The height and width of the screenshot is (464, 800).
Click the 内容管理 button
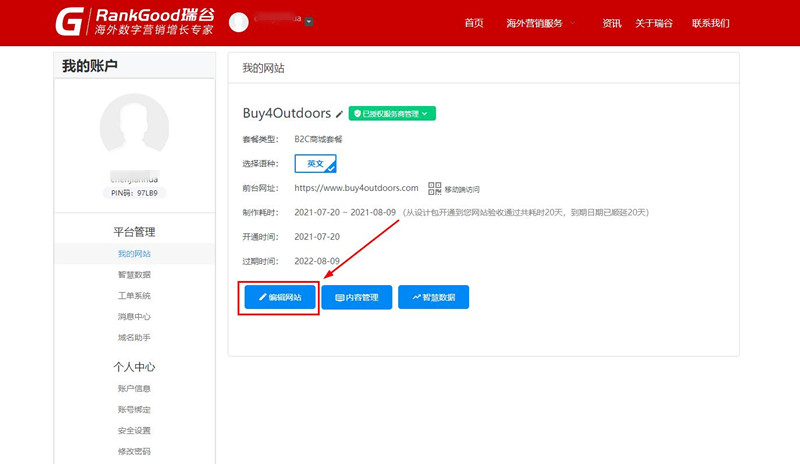click(x=356, y=297)
